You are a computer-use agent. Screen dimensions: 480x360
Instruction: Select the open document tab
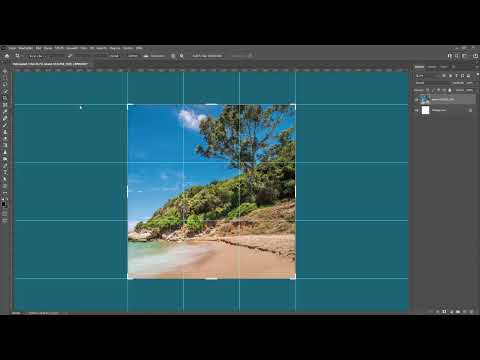click(50, 63)
